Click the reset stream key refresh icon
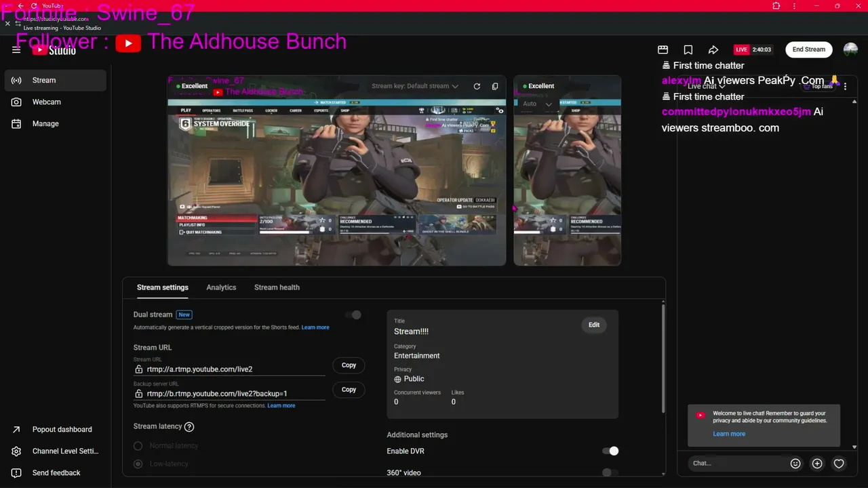 point(477,86)
